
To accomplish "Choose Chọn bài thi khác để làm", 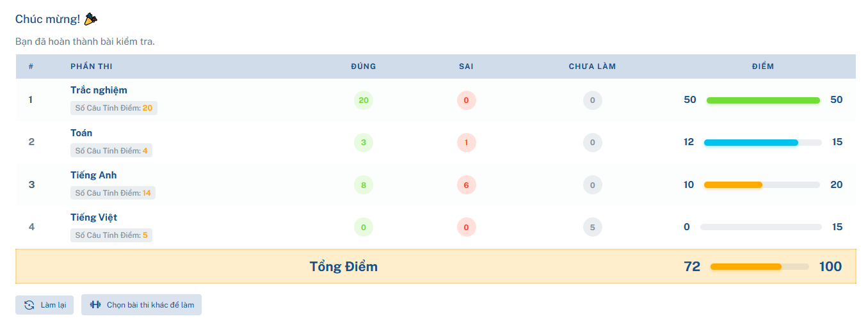I will [141, 305].
